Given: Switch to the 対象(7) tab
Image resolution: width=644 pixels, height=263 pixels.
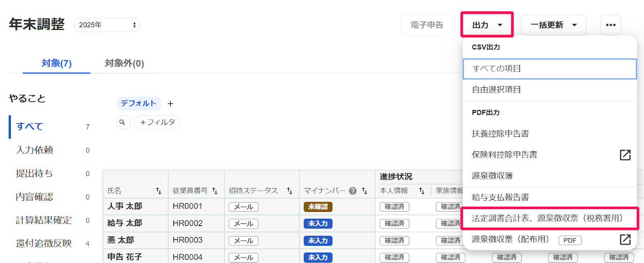Looking at the screenshot, I should [x=56, y=64].
